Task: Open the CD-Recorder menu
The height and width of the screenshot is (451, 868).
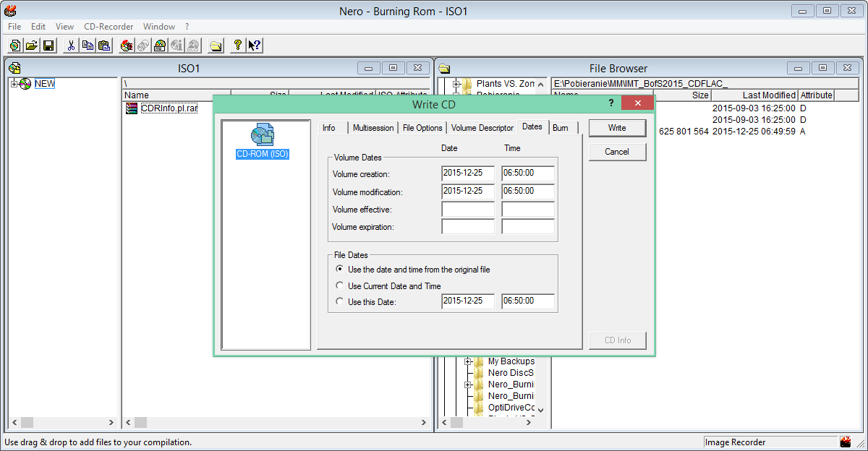Action: 109,27
